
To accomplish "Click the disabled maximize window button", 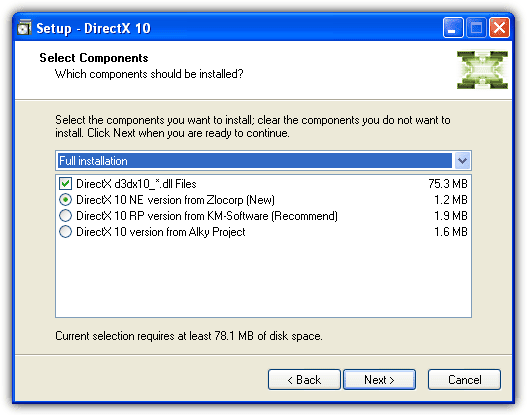I will [476, 28].
